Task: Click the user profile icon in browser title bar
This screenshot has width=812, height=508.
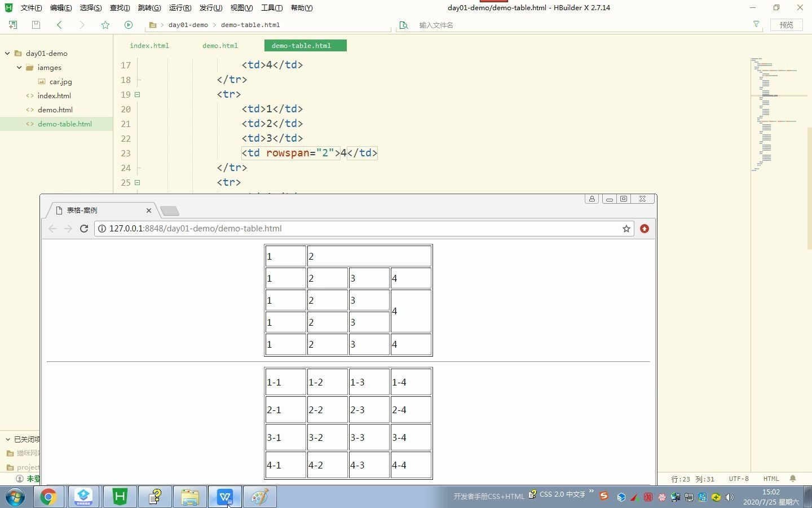Action: point(592,199)
